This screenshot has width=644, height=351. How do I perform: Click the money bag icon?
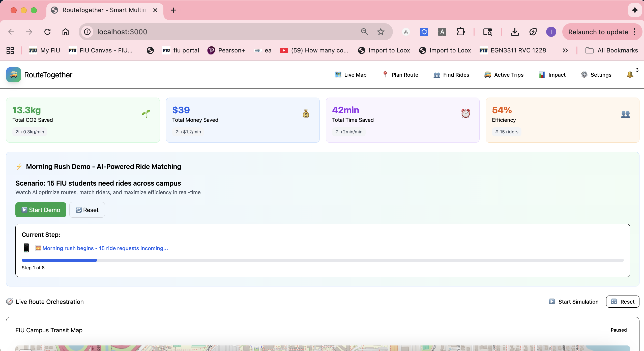306,114
